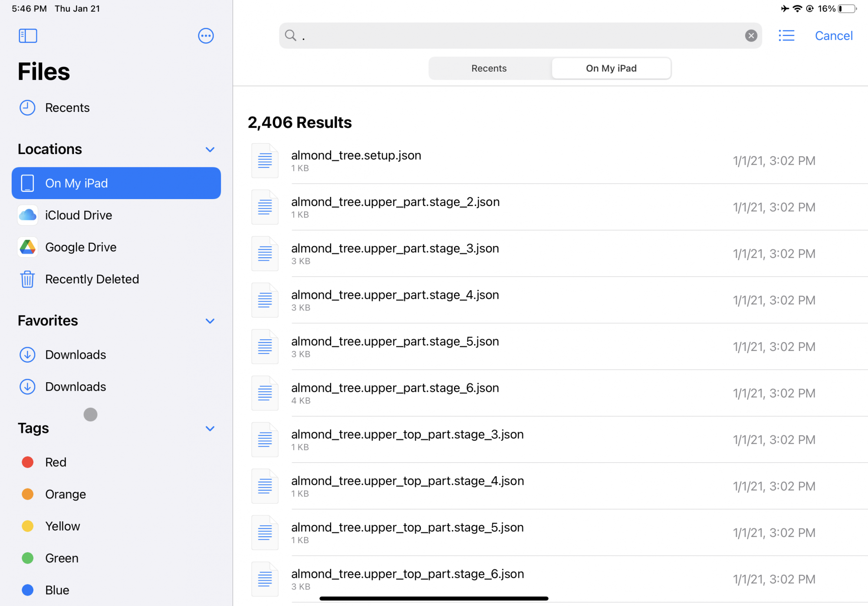Open Recently Deleted trash

[92, 279]
